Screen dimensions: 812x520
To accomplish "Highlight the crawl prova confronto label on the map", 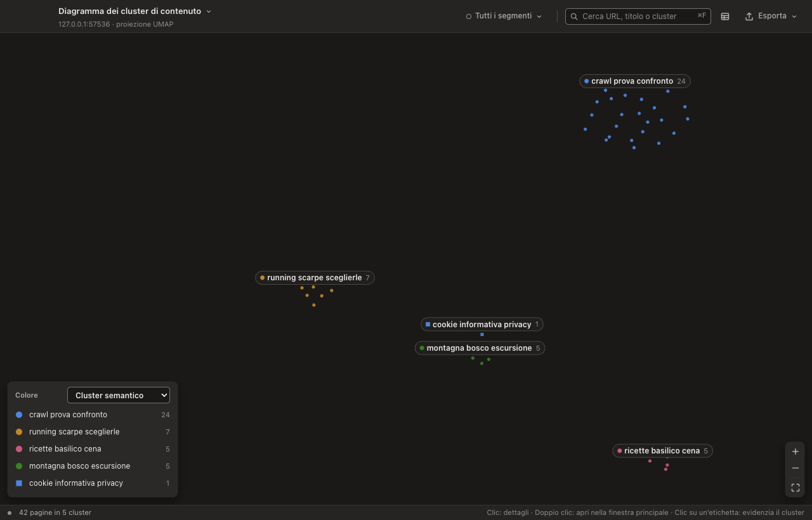I will [635, 81].
